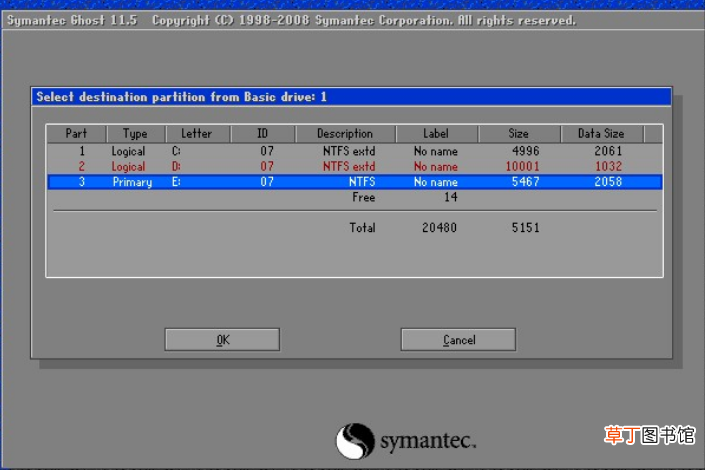This screenshot has height=470, width=705.
Task: Click red 'No name' label in row 2
Action: (x=436, y=166)
